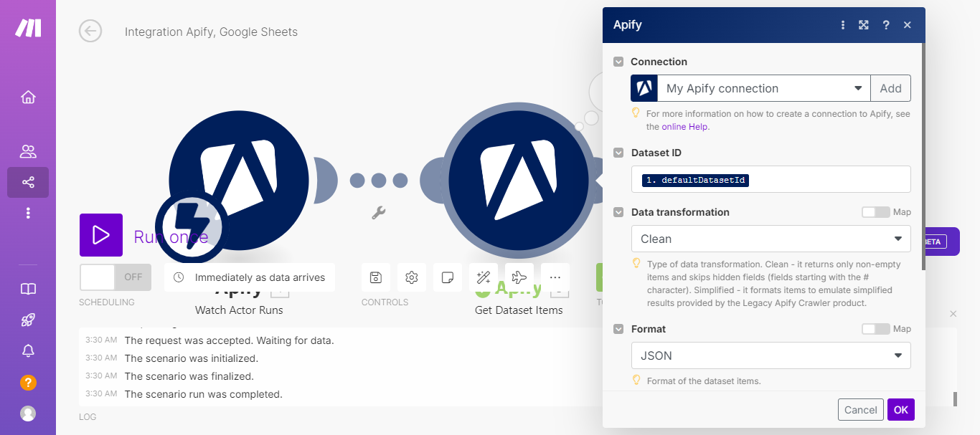Go back using the arrow circle
980x435 pixels.
(90, 31)
